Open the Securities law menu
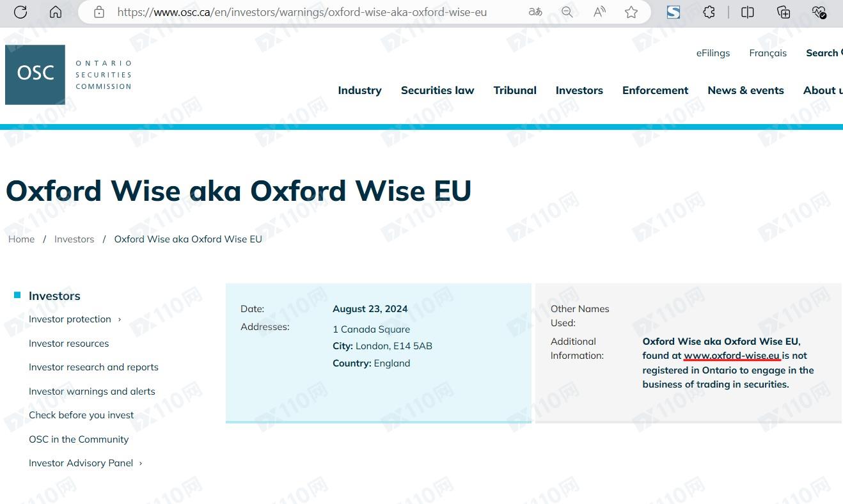This screenshot has height=504, width=843. click(437, 90)
